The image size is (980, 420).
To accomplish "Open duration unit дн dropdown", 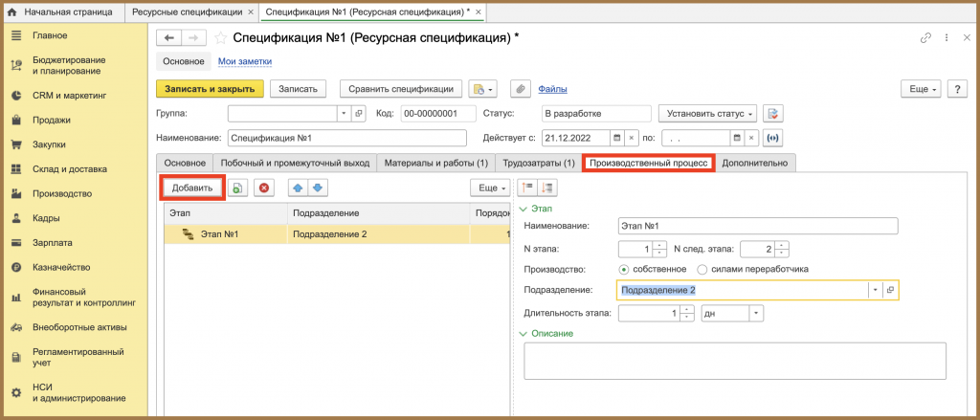I will coord(757,313).
